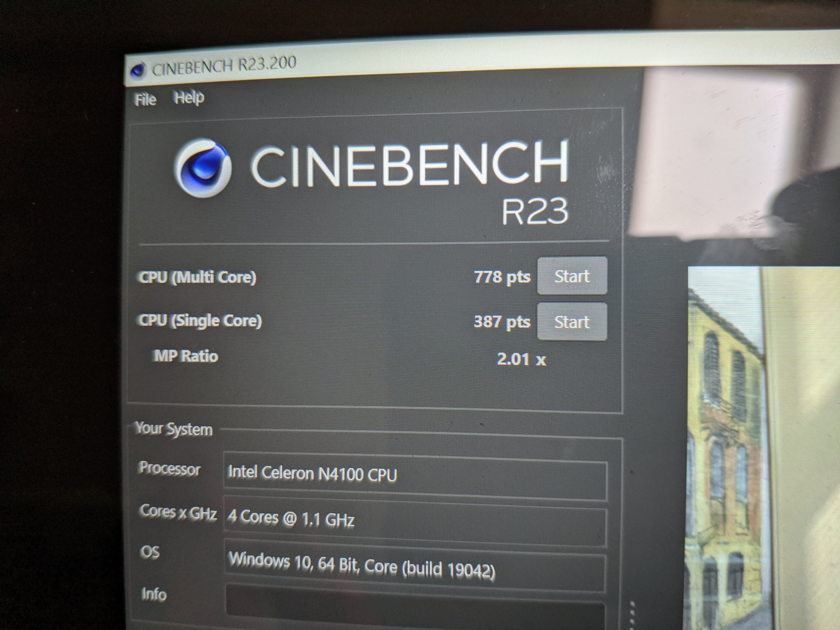Open the File menu
Screen dimensions: 840x630
point(145,100)
